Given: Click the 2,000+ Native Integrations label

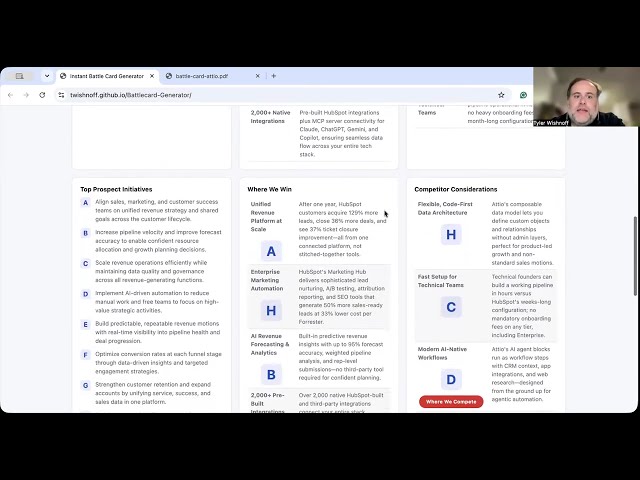Looking at the screenshot, I should (x=270, y=117).
